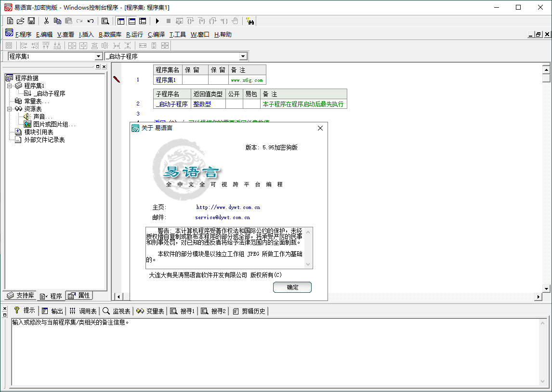Screen dimensions: 552x392
Task: Toggle the left panel layout view icon
Action: coord(120,21)
